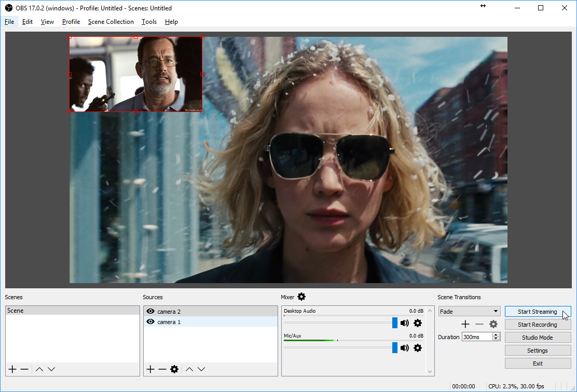Open the Help menu

point(171,22)
